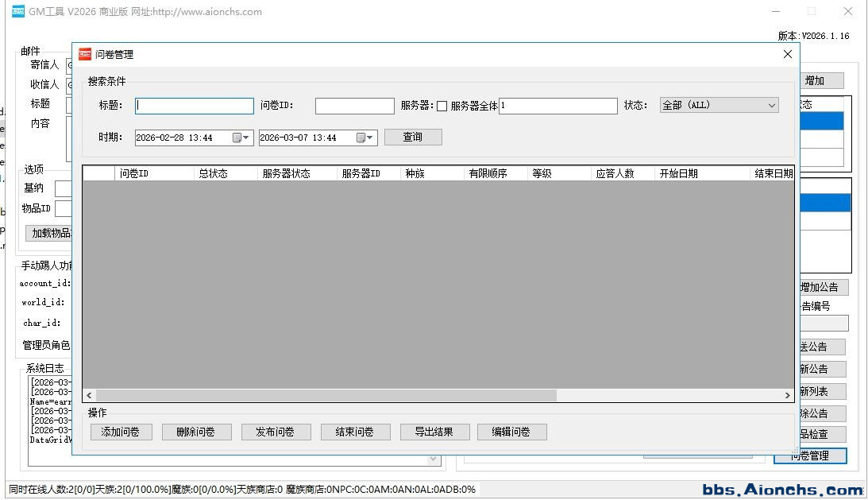The image size is (868, 500).
Task: Close the 问卷管理 dialog
Action: tap(787, 54)
